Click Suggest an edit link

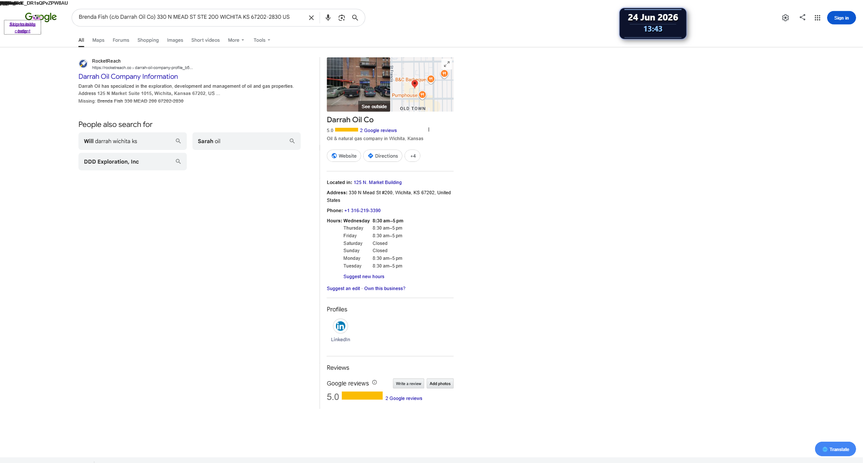click(343, 288)
